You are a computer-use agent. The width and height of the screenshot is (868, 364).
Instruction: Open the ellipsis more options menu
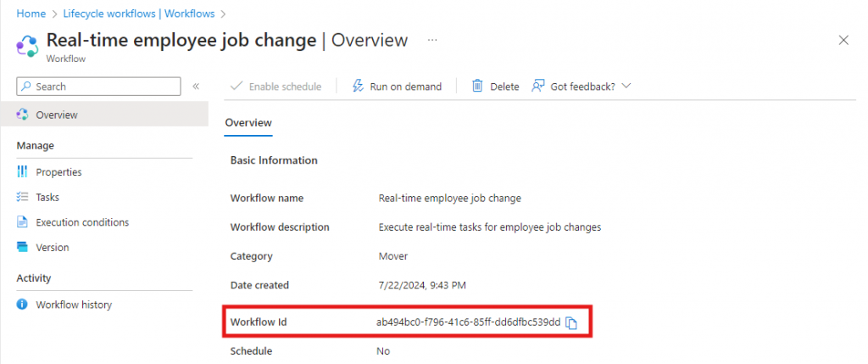[432, 40]
